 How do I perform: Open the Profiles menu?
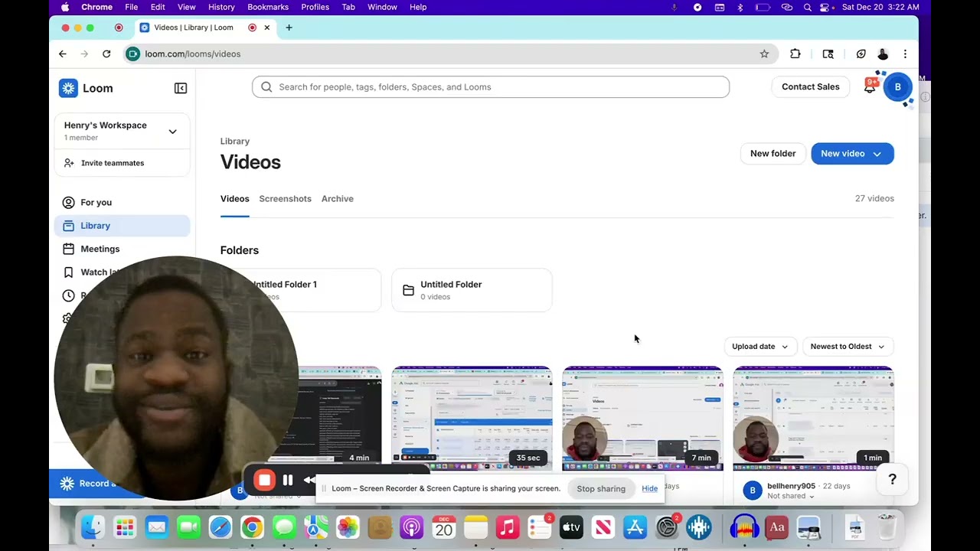click(315, 7)
